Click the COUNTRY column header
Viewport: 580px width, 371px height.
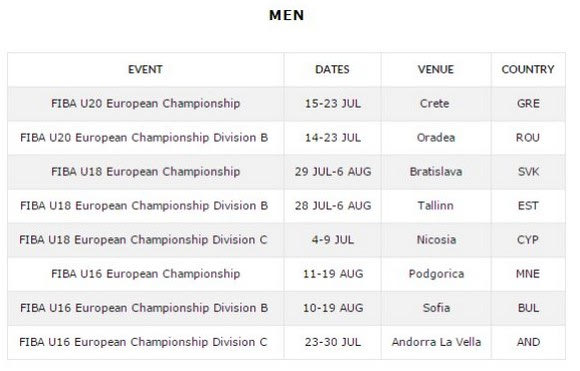pos(528,70)
